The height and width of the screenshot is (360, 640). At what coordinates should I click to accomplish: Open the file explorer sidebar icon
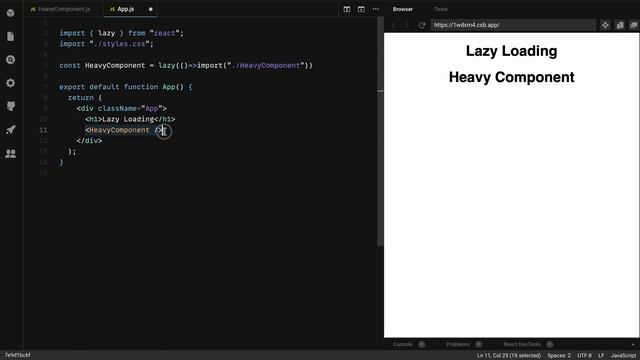(11, 36)
